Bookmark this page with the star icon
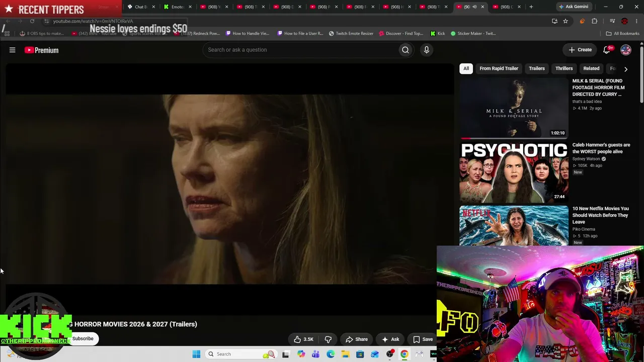The width and height of the screenshot is (644, 362). click(566, 21)
